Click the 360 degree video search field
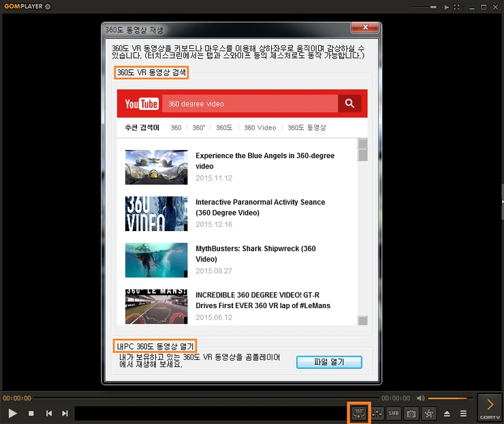504x424 pixels. pos(250,104)
